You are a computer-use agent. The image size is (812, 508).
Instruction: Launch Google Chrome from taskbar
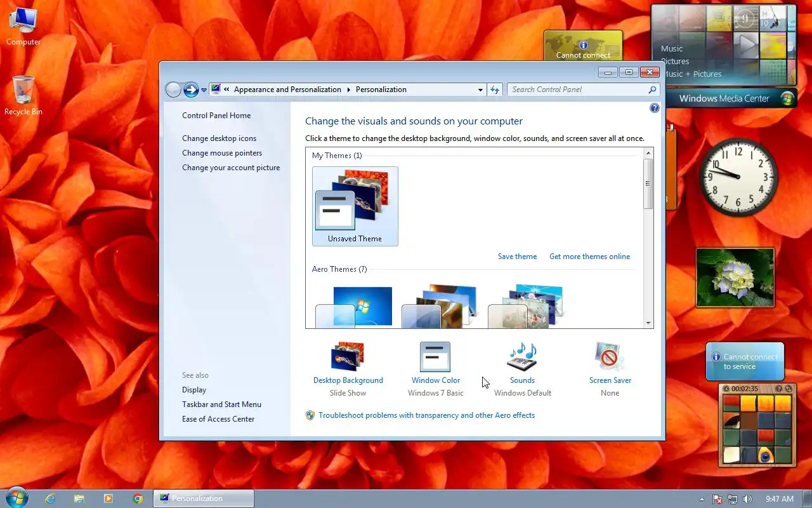coord(138,499)
